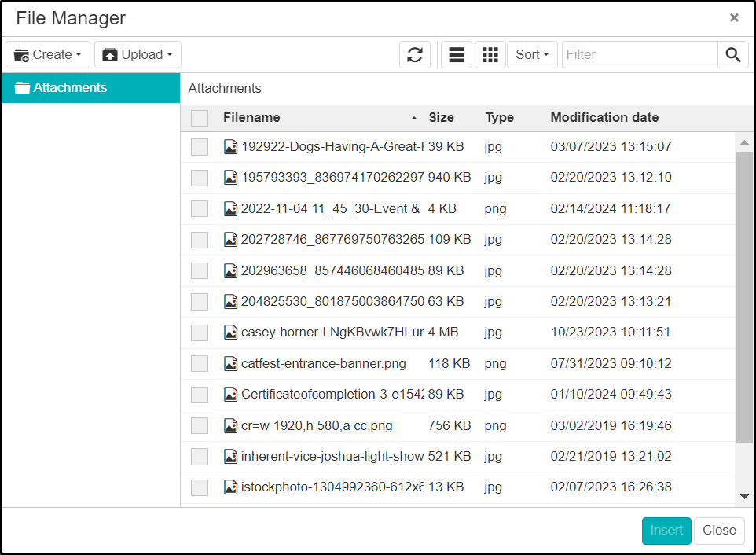Click image icon of 204825530_801875003864750 file
This screenshot has height=555, width=756.
[230, 302]
